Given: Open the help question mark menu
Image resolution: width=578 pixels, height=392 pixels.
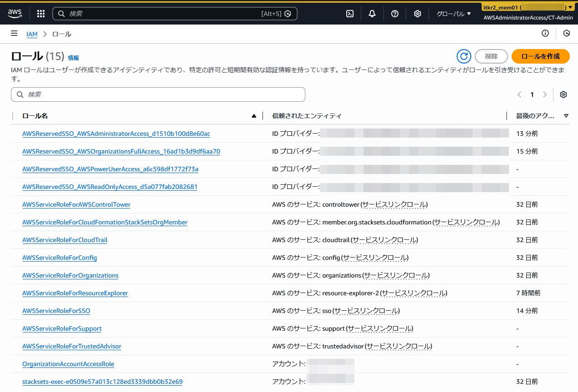Looking at the screenshot, I should pyautogui.click(x=395, y=14).
